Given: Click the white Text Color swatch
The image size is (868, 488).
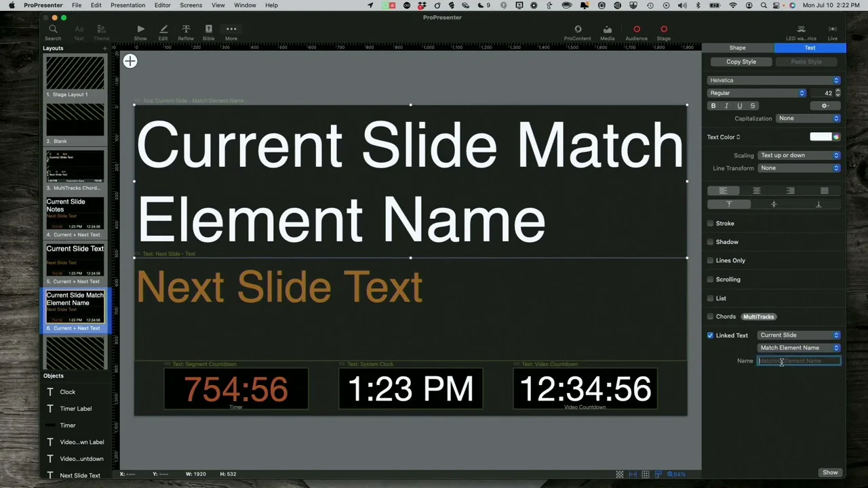Looking at the screenshot, I should (x=820, y=137).
